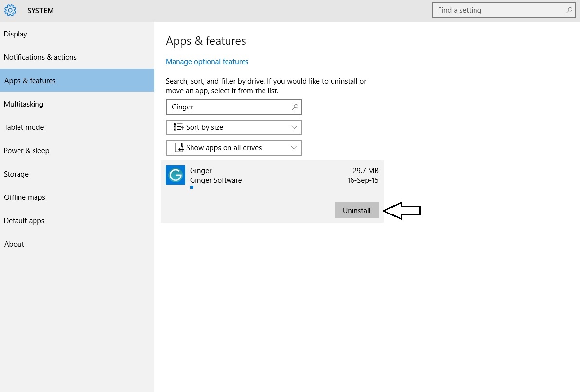This screenshot has height=392, width=580.
Task: Click the app search field containing Ginger
Action: tap(234, 107)
